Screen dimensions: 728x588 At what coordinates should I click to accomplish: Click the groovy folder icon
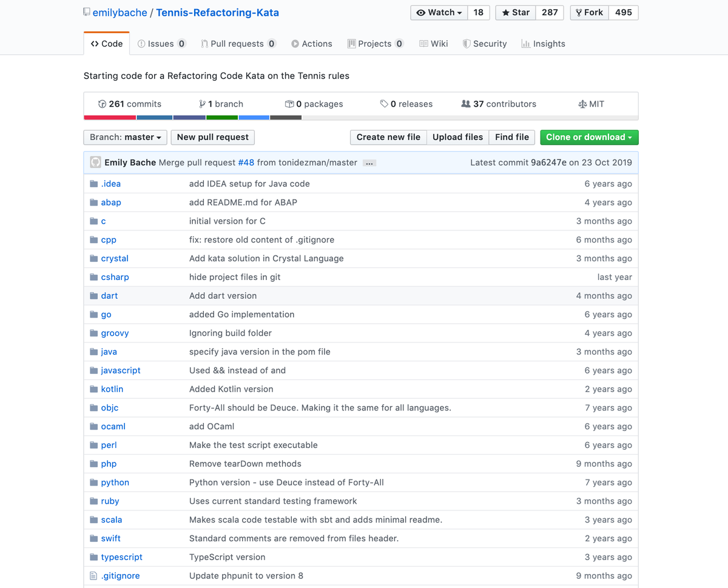pos(94,333)
